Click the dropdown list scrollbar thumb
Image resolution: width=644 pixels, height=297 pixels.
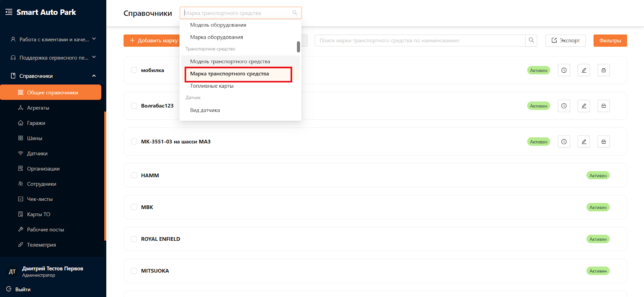coord(298,47)
